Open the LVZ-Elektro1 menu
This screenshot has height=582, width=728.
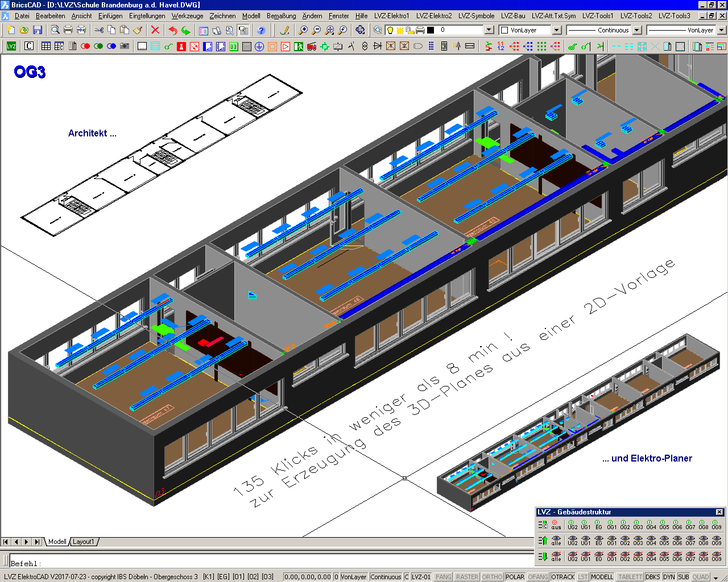(391, 16)
